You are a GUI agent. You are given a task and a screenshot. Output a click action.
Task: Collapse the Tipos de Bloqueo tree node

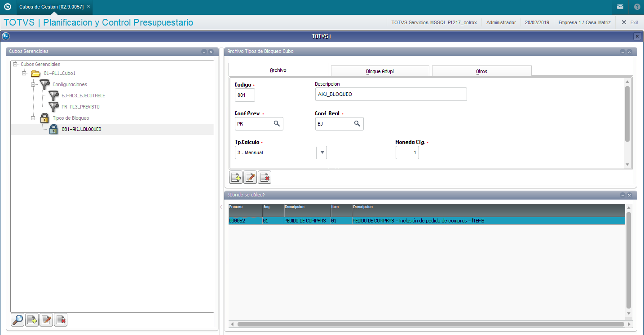(33, 118)
